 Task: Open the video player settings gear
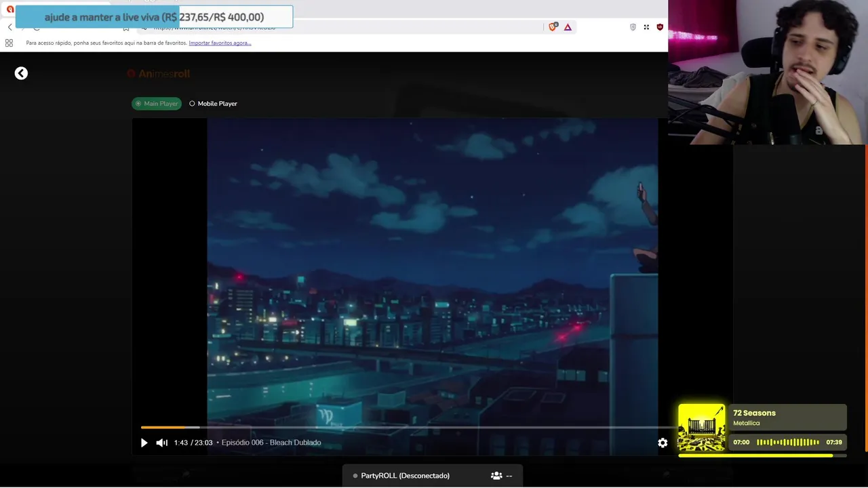[663, 443]
